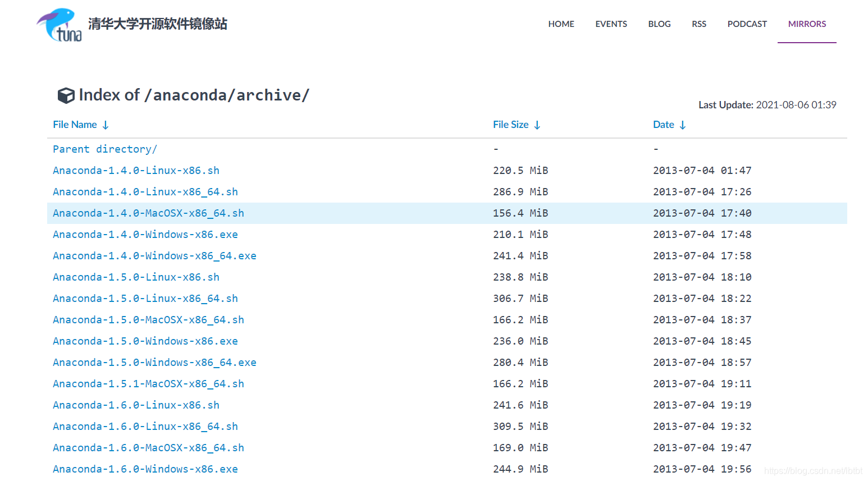Select the 280.4 MiB size cell

pos(520,363)
